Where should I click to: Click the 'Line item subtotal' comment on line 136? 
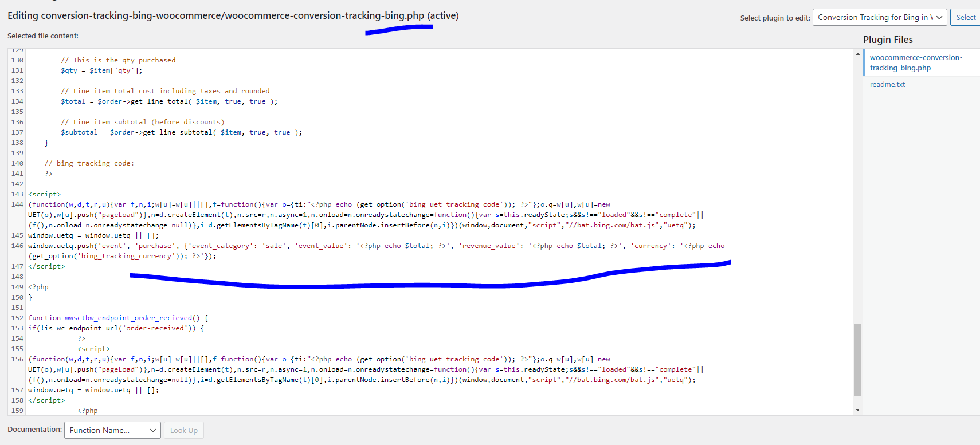click(143, 122)
